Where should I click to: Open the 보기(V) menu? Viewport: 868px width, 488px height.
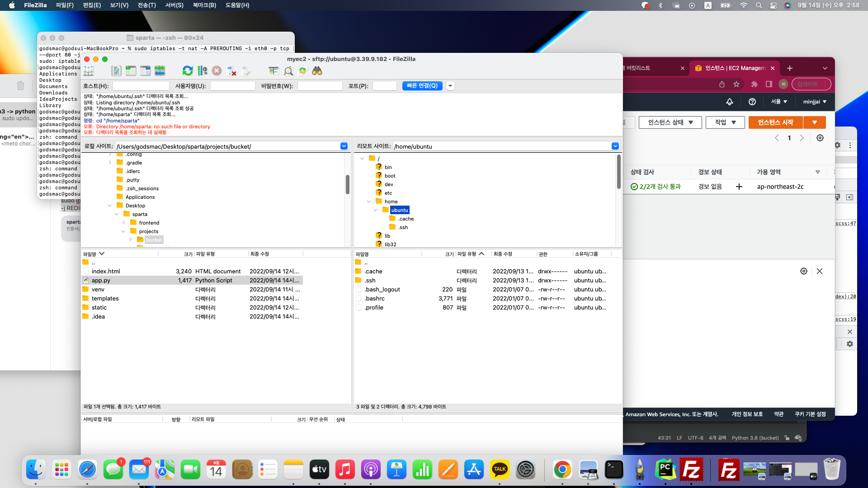[119, 5]
